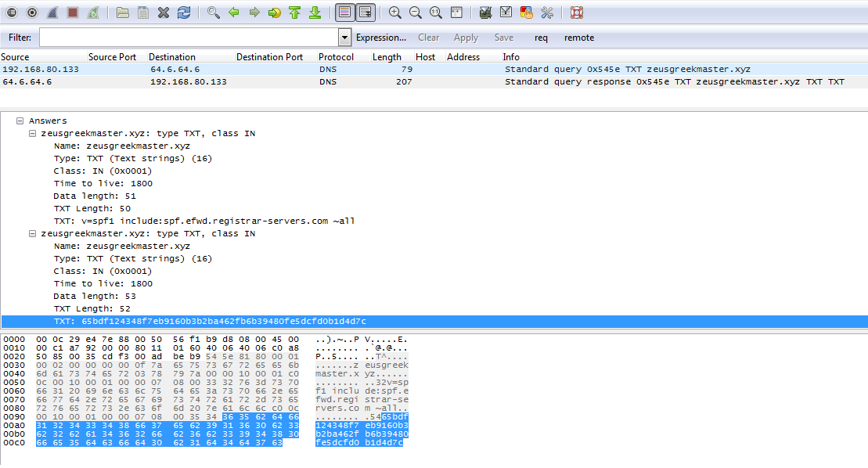Toggle auto scroll during live capture
868x468 pixels.
coord(365,13)
